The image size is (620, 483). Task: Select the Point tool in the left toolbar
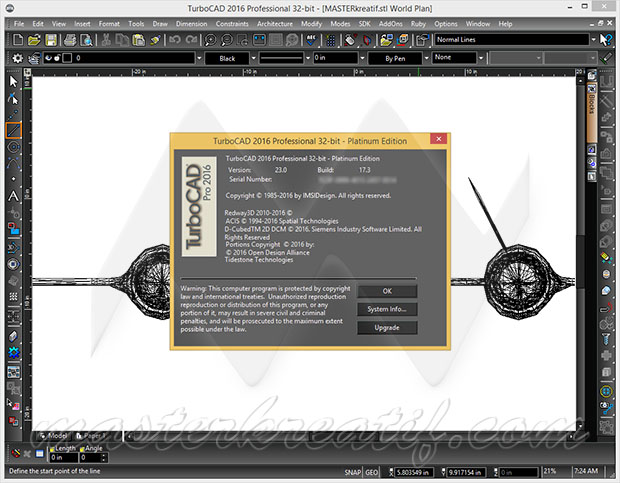click(13, 179)
